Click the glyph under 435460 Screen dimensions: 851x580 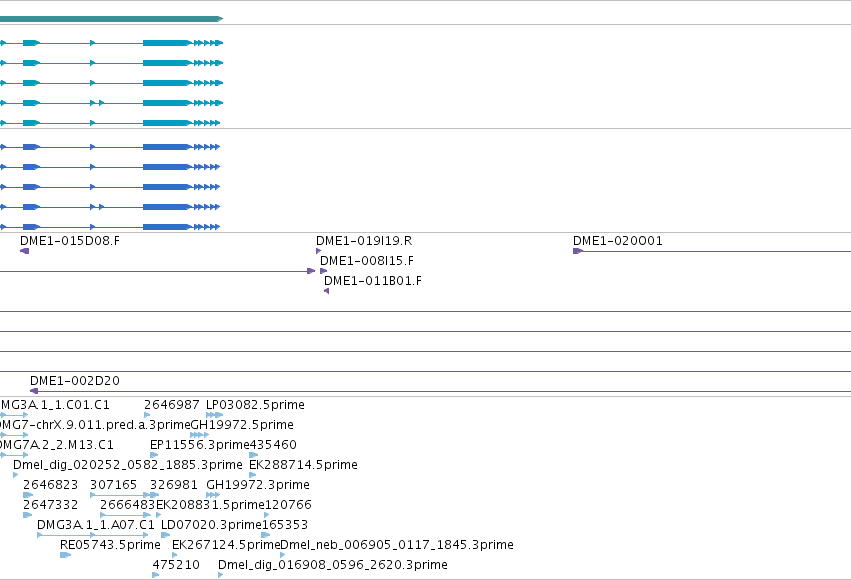click(253, 455)
